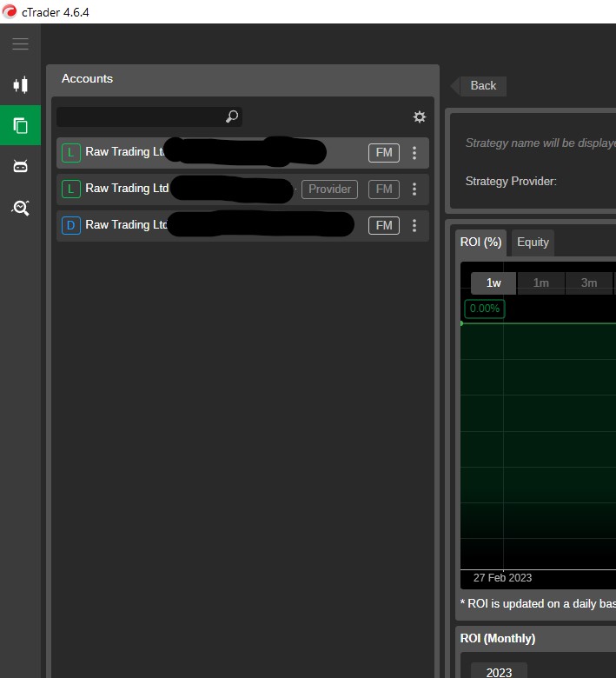Switch to the Equity tab
This screenshot has height=678, width=616.
click(533, 243)
